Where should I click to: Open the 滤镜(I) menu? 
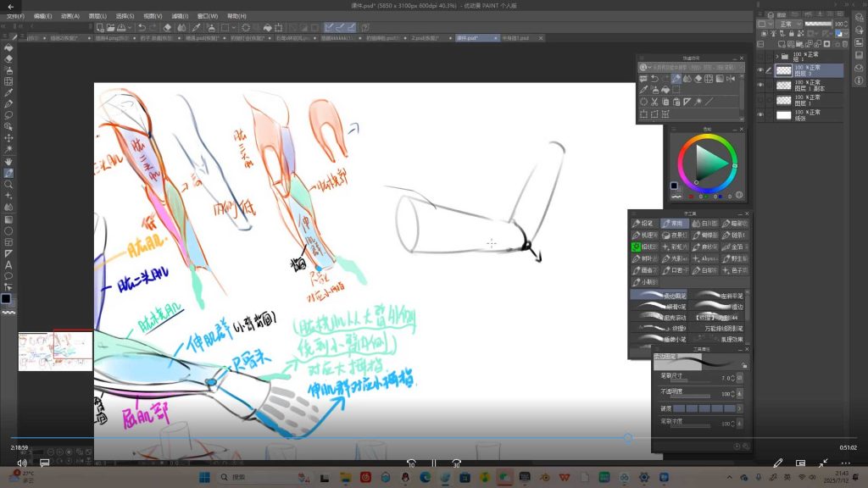[x=179, y=15]
